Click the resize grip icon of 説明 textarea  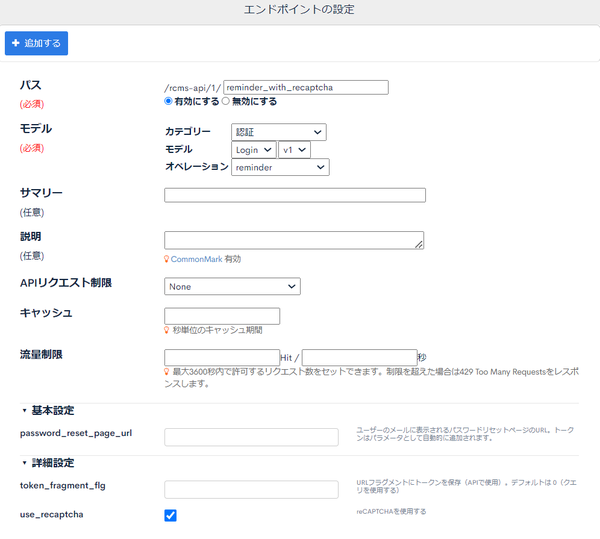coord(419,244)
